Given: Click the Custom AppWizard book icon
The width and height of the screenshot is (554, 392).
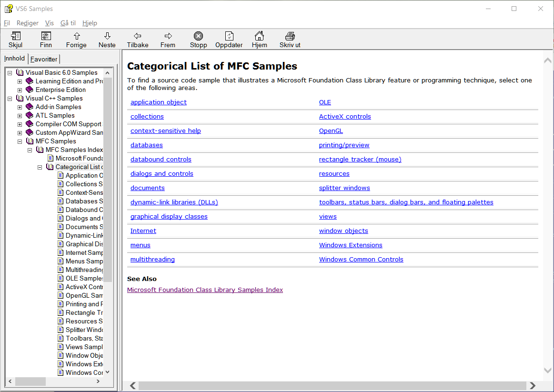Looking at the screenshot, I should pyautogui.click(x=30, y=132).
